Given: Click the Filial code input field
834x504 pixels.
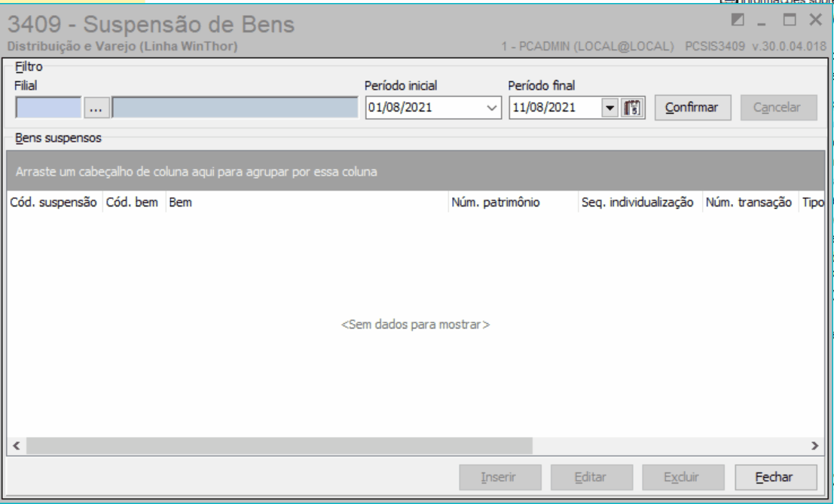Looking at the screenshot, I should 48,108.
